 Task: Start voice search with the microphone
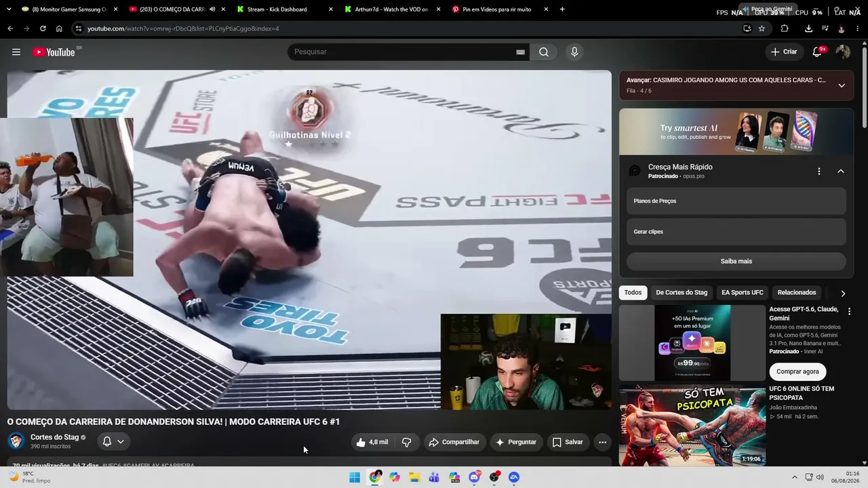click(x=574, y=52)
